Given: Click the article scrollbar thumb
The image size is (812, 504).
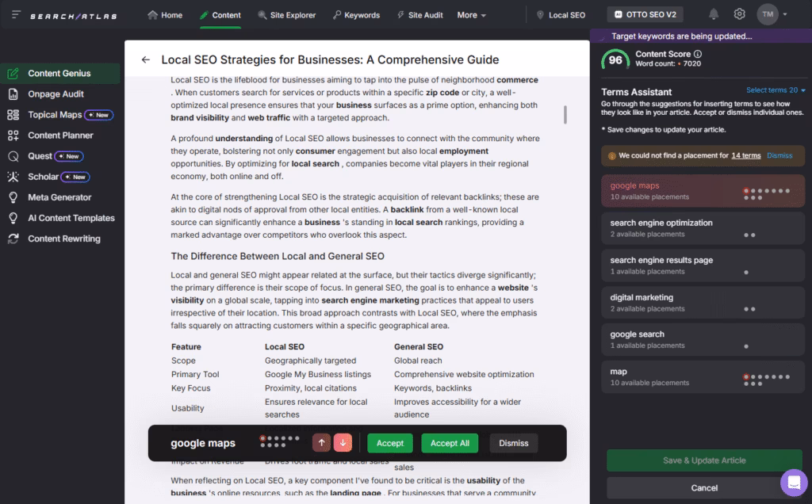Looking at the screenshot, I should coord(565,114).
